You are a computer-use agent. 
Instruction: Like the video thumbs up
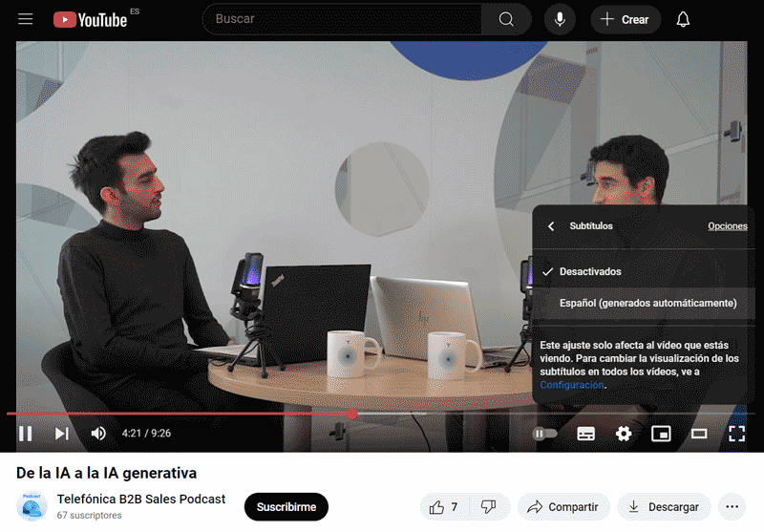coord(444,507)
